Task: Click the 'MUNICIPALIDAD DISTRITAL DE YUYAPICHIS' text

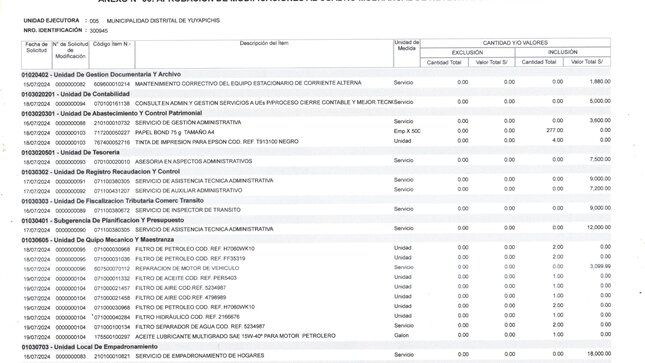Action: click(x=163, y=20)
